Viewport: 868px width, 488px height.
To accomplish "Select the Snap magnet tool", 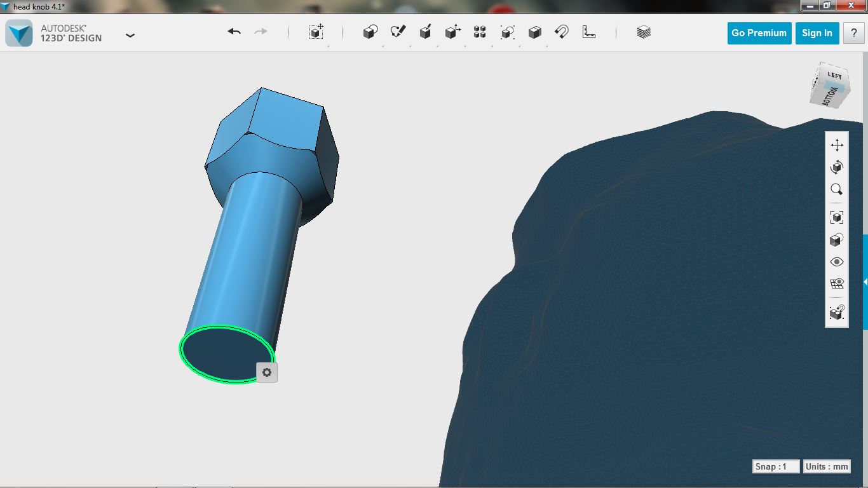I will [x=562, y=32].
